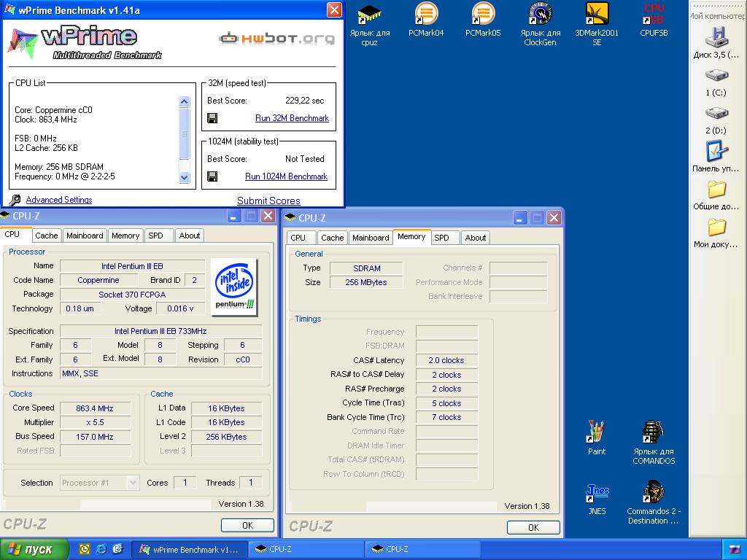Switch to Cache tab in left CPU-Z
This screenshot has width=747, height=560.
point(46,236)
